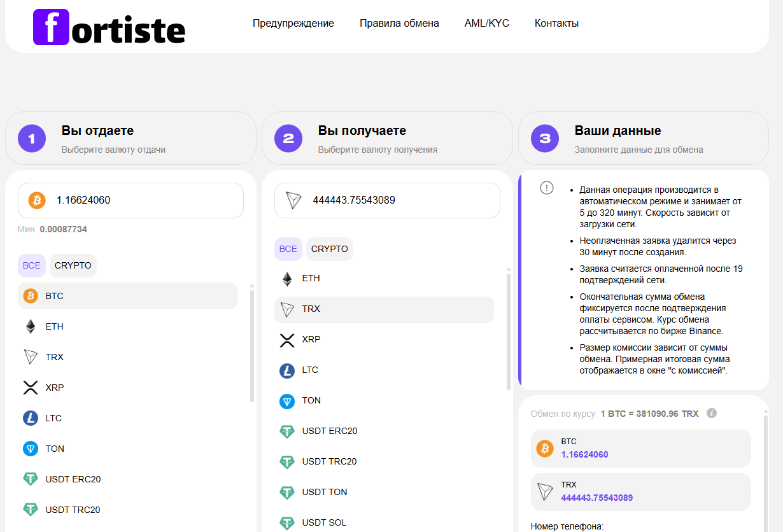
Task: Click the USDT ERC20 icon in receive list
Action: pyautogui.click(x=287, y=431)
